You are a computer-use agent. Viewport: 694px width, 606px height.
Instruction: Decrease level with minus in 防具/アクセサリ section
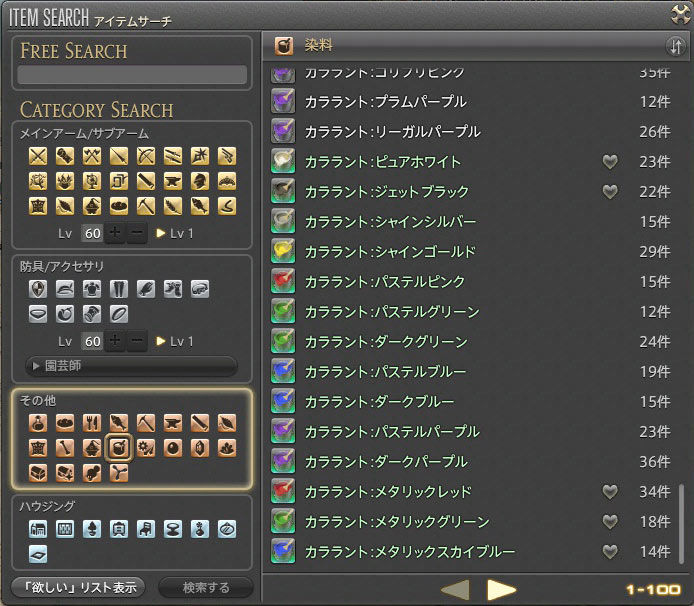137,341
